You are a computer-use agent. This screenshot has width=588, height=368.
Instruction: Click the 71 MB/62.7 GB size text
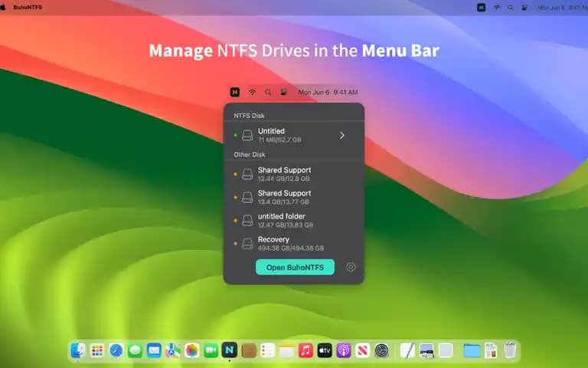click(x=279, y=140)
